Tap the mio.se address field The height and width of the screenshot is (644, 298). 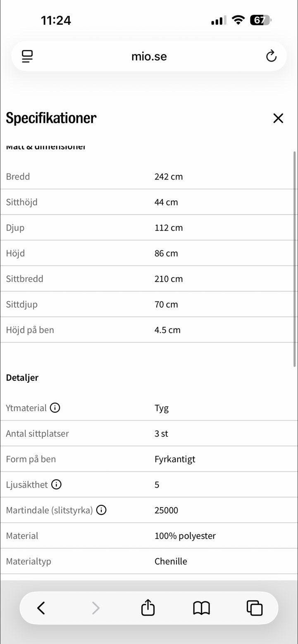(149, 56)
